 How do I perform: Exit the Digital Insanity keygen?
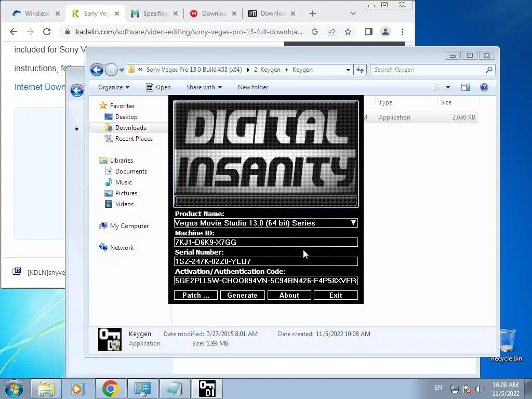pos(336,295)
